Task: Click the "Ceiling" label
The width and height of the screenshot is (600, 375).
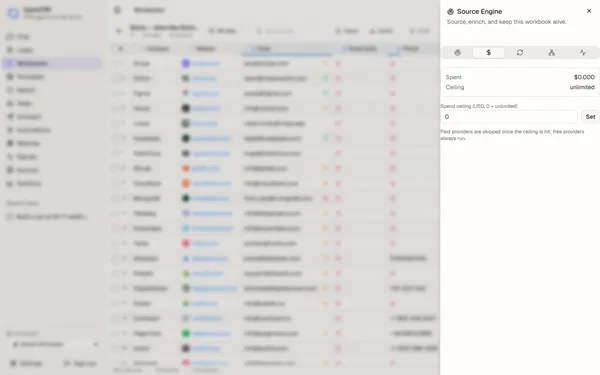Action: 455,87
